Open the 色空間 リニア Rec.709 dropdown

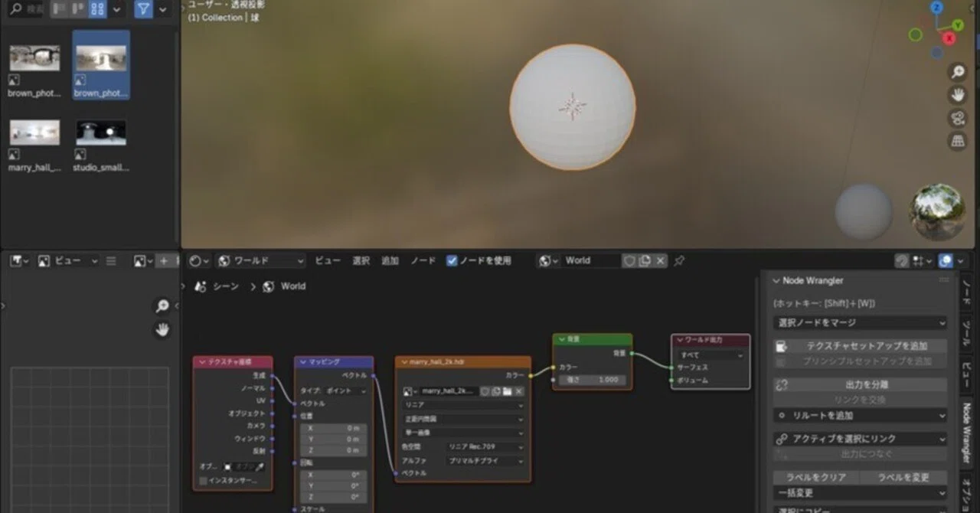click(x=485, y=446)
